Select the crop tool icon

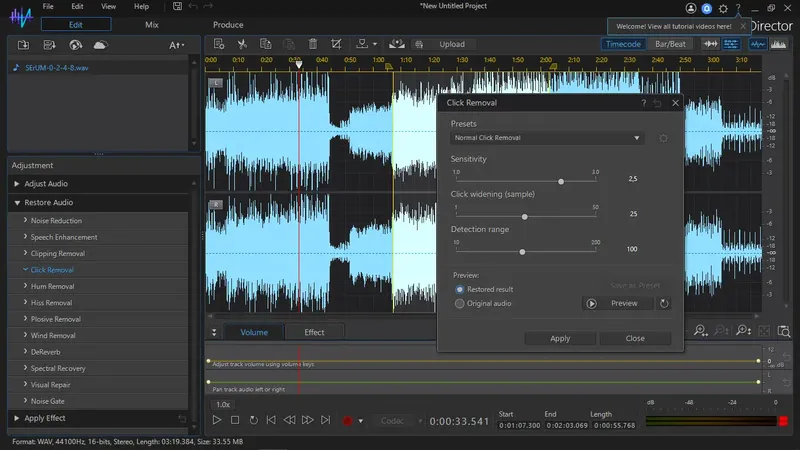[x=337, y=44]
